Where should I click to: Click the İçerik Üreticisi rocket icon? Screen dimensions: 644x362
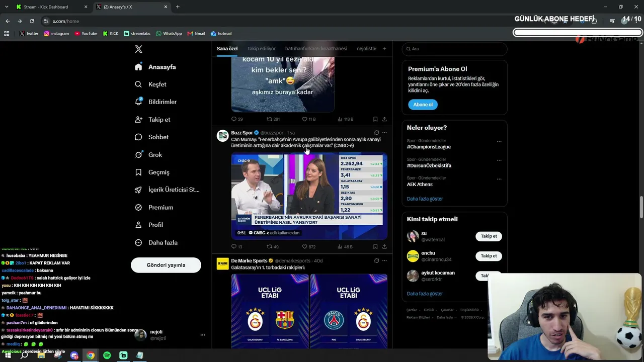[138, 190]
